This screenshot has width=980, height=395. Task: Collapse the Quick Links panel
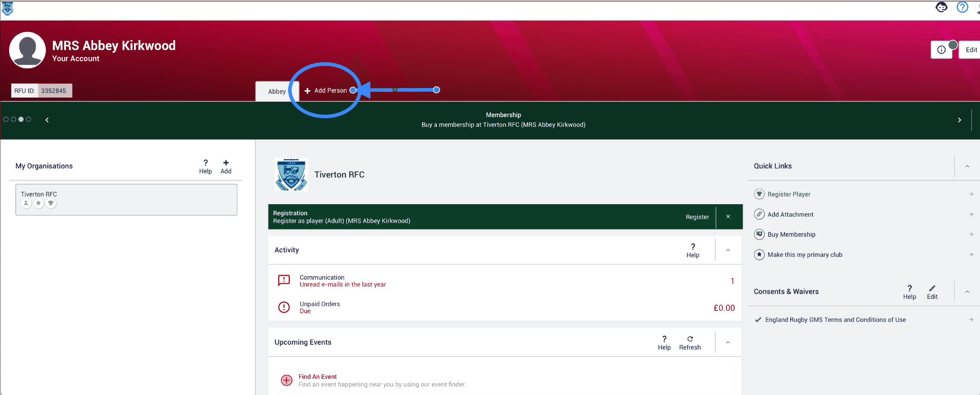tap(967, 166)
